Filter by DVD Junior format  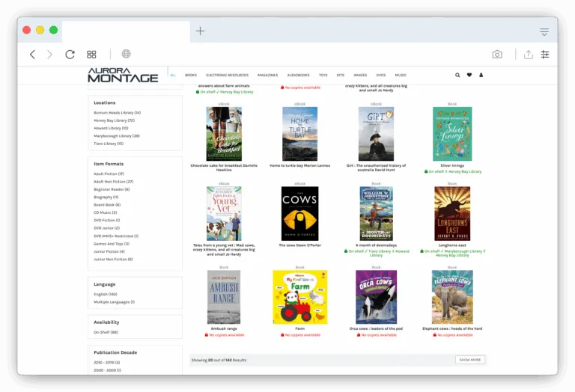[x=107, y=228]
